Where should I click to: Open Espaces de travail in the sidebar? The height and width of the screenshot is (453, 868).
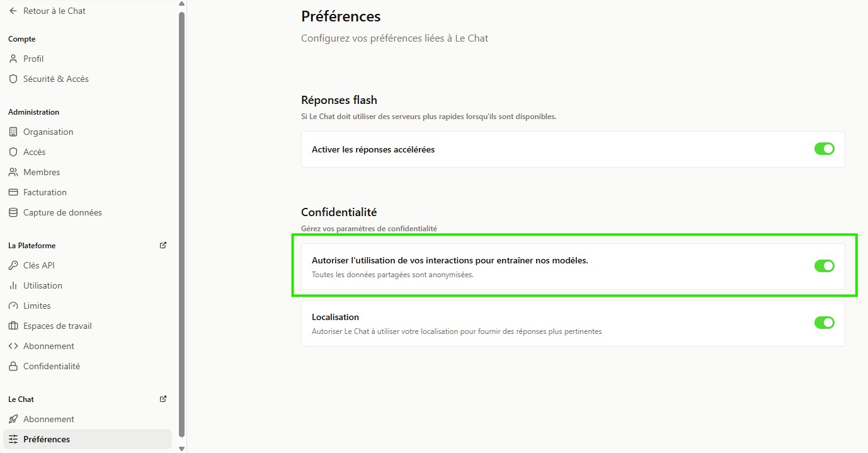[57, 326]
